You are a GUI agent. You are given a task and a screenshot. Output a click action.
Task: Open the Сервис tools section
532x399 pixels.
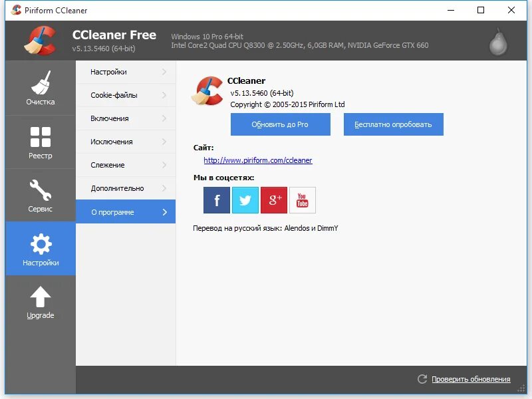[41, 196]
